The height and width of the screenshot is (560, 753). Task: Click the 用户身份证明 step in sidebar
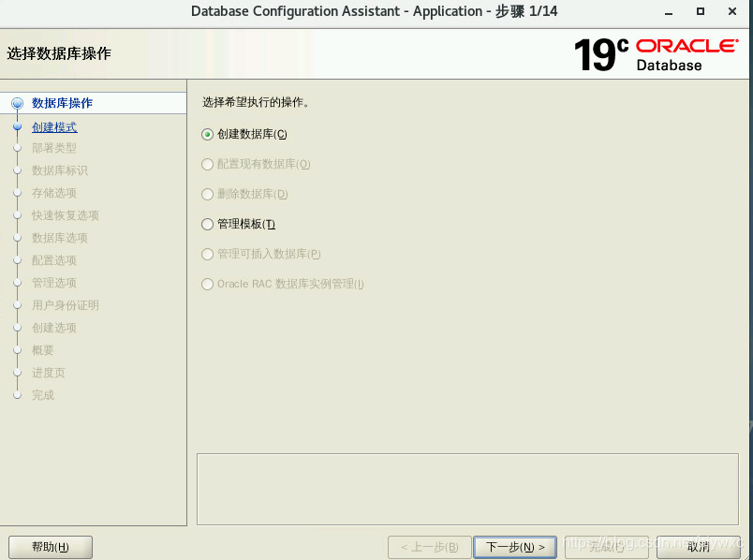tap(66, 305)
